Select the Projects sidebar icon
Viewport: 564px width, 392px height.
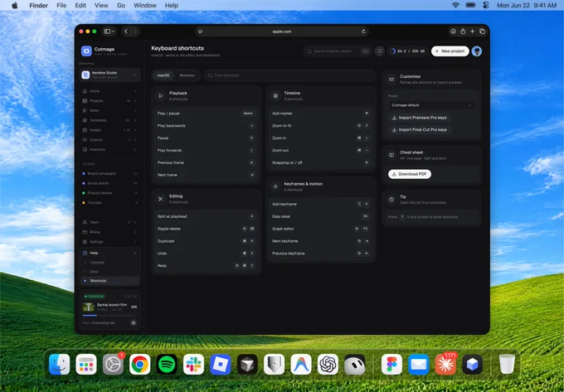85,101
